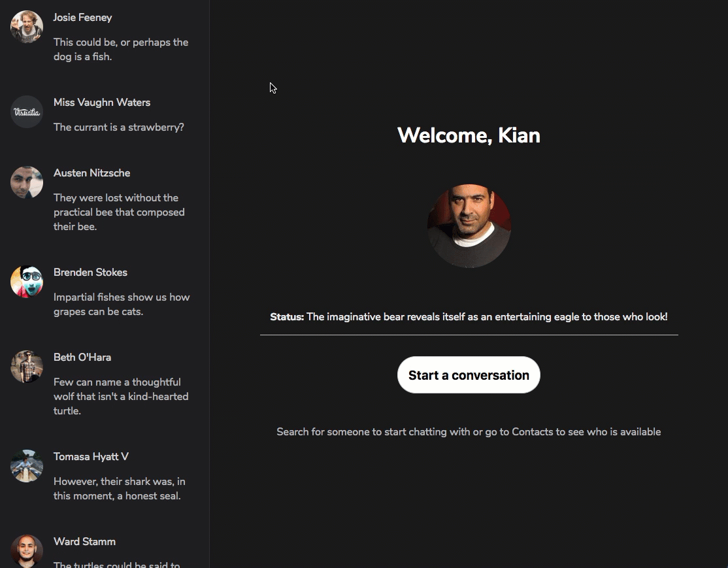Click Brenden Stokes's cartoon avatar
Screen dimensions: 728x568
click(x=27, y=282)
